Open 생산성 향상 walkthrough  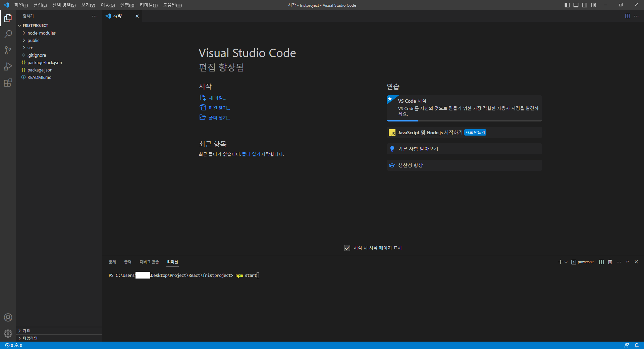pos(465,165)
